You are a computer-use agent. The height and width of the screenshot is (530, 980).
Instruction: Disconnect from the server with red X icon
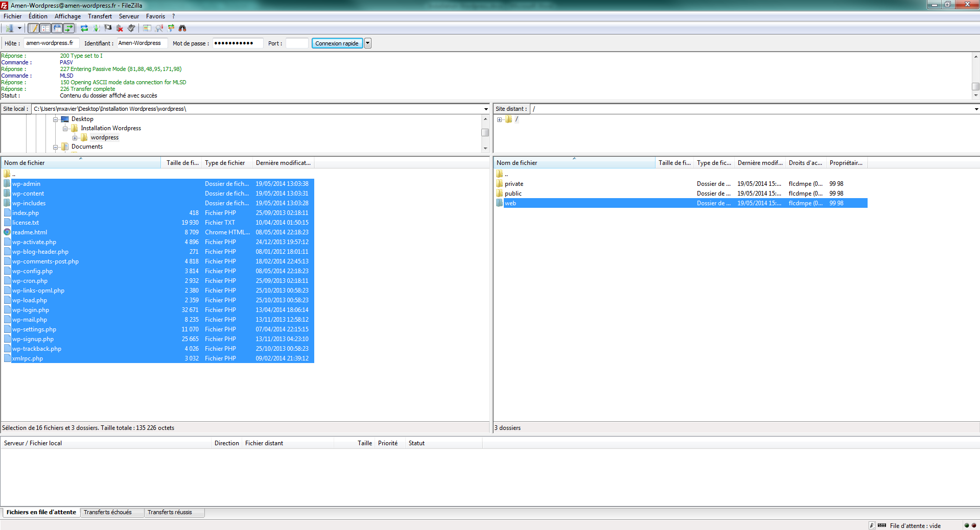point(120,28)
